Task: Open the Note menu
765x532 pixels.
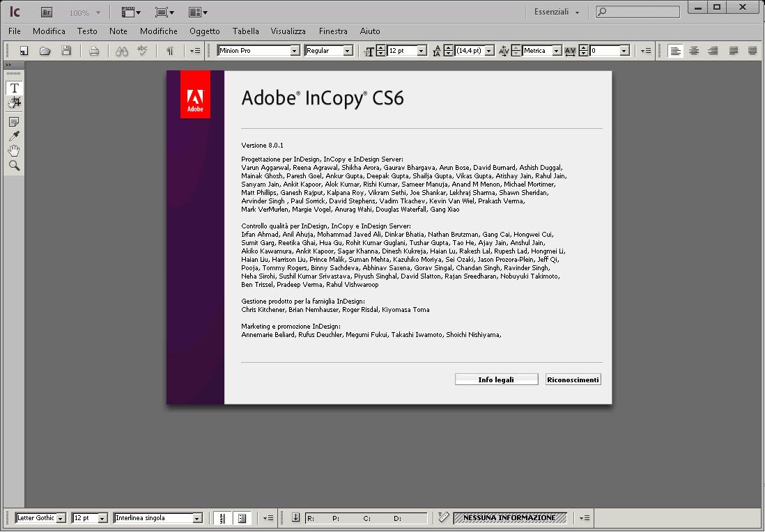Action: 118,31
